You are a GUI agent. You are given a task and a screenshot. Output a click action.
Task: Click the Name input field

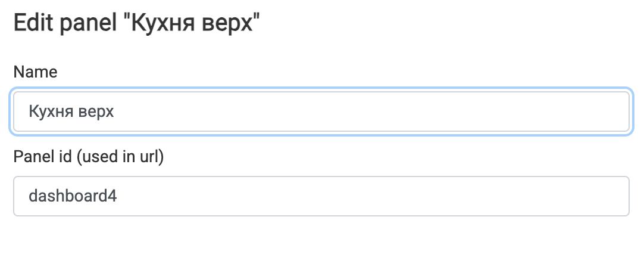(321, 111)
